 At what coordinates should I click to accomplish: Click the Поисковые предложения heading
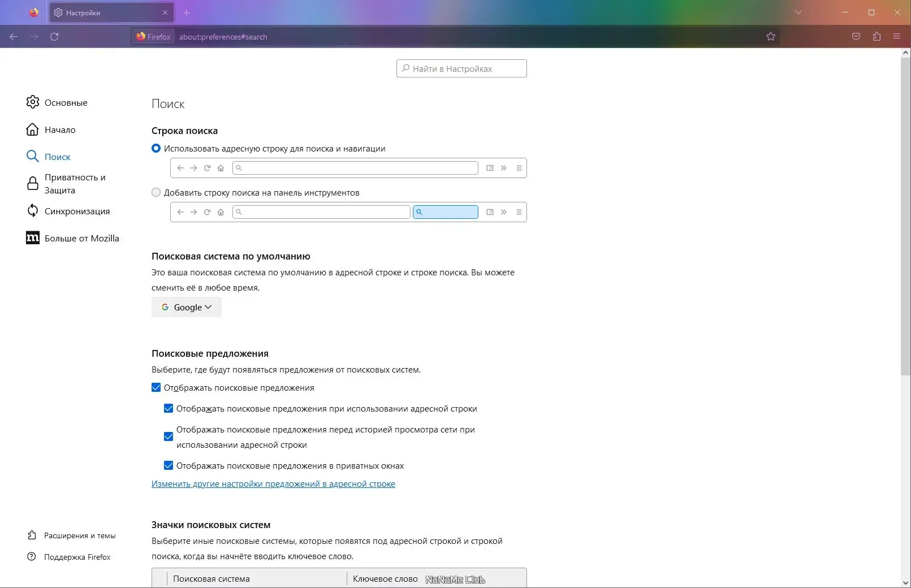click(210, 353)
